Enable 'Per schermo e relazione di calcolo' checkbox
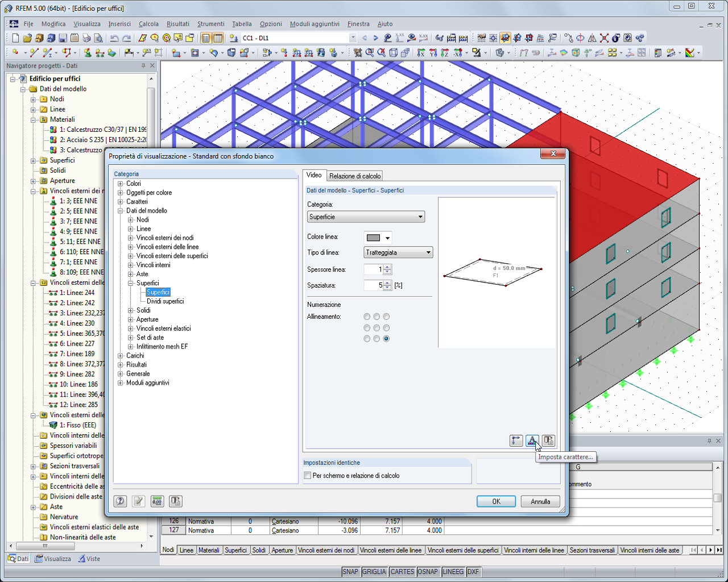The image size is (728, 582). [308, 476]
